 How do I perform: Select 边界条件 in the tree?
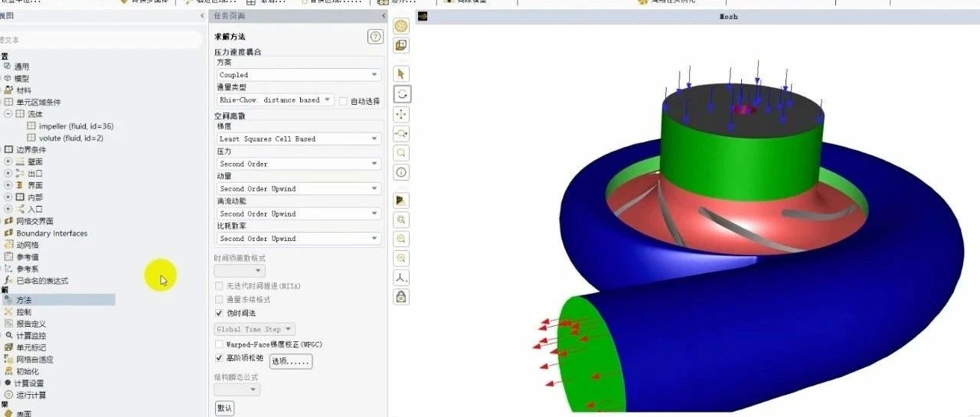click(31, 150)
